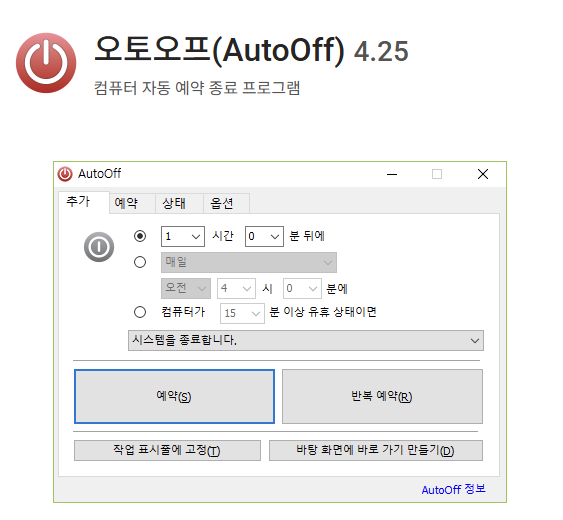Select the 매일 schedule radio option
The height and width of the screenshot is (520, 563).
pos(140,262)
